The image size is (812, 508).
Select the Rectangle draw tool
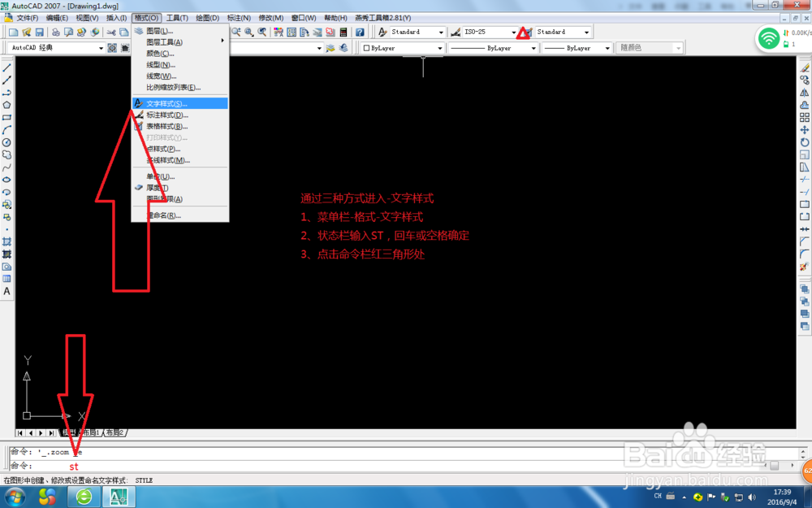coord(6,118)
